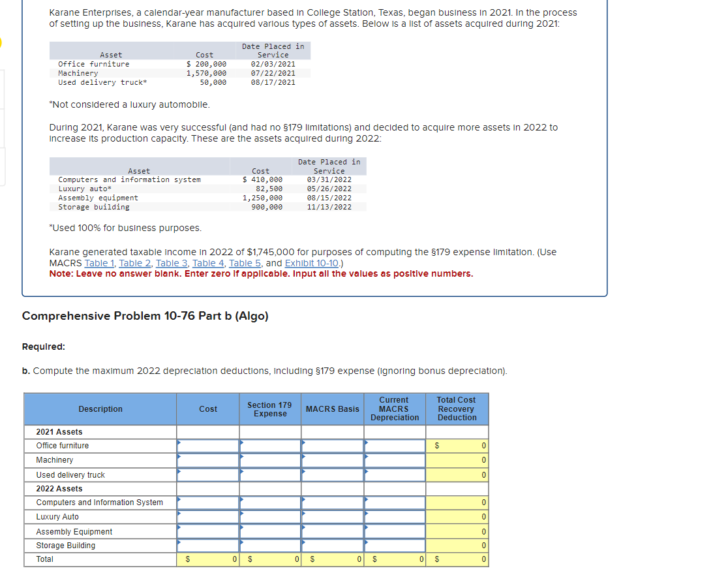Click the '$ 410,000' cost value
This screenshot has height=588, width=728.
(x=262, y=179)
